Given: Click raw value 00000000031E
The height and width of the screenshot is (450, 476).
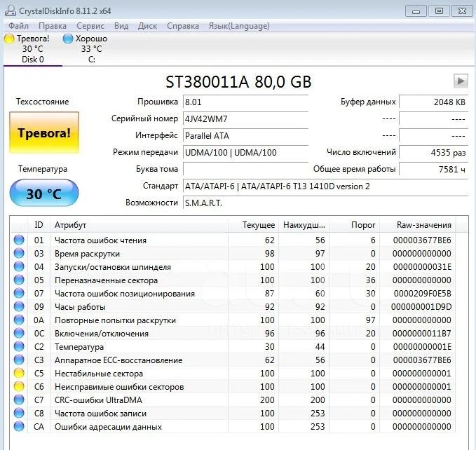Looking at the screenshot, I should [x=422, y=267].
